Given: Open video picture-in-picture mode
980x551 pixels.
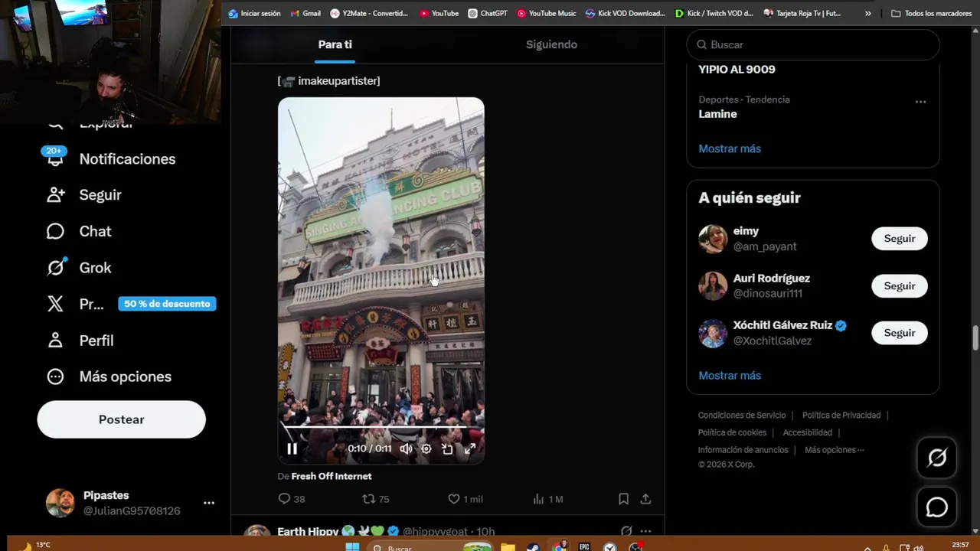Looking at the screenshot, I should coord(447,449).
